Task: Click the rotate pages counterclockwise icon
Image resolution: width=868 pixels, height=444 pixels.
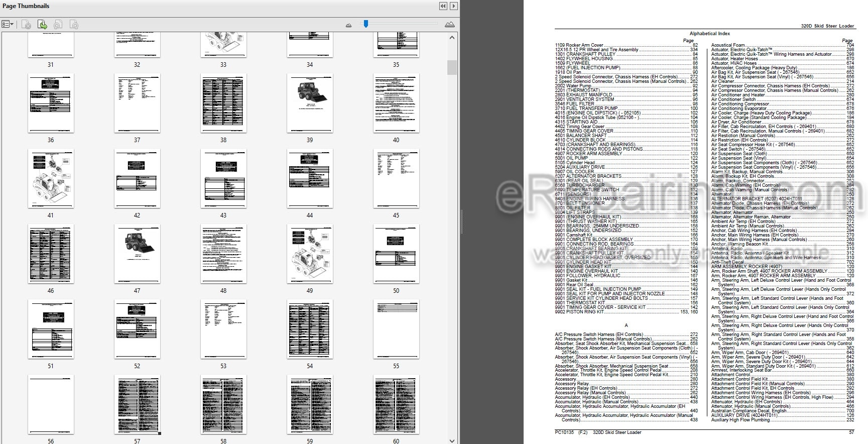Action: click(58, 24)
